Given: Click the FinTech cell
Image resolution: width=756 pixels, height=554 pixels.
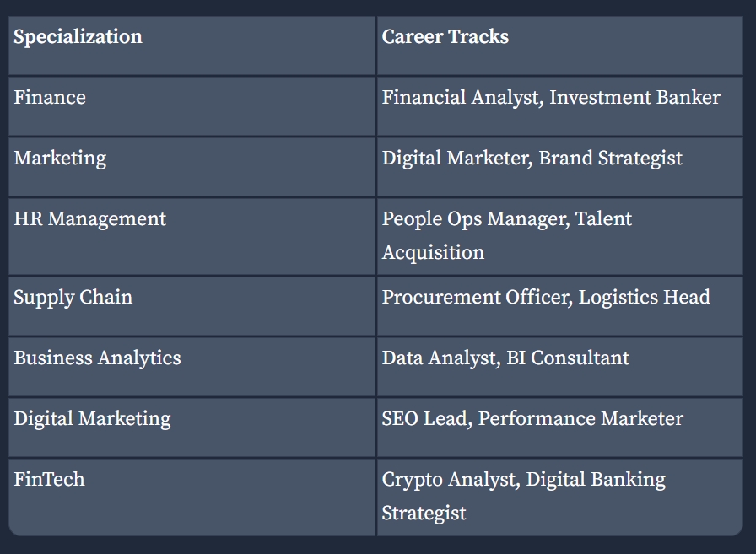Looking at the screenshot, I should click(x=192, y=498).
